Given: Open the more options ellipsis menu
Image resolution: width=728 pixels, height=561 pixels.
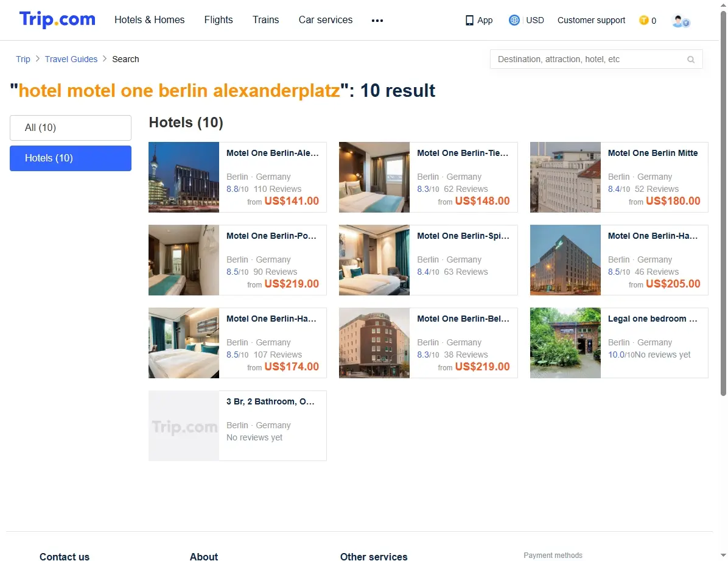Looking at the screenshot, I should (x=377, y=21).
